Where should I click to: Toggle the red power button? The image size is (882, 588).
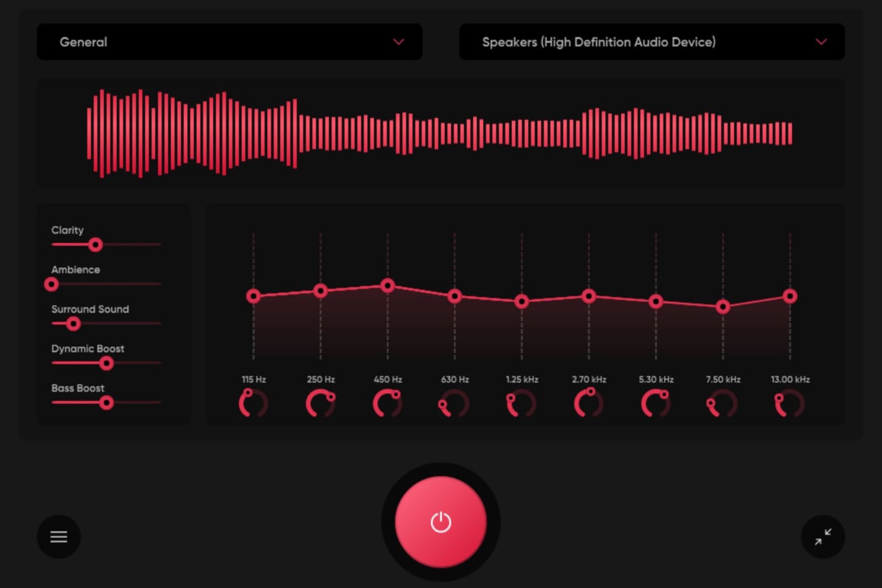[x=441, y=522]
